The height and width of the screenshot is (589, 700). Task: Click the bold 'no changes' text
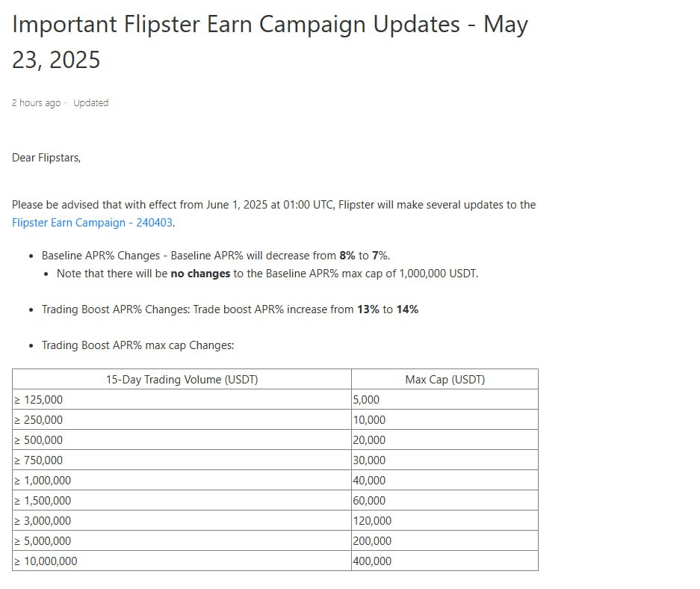click(x=200, y=274)
